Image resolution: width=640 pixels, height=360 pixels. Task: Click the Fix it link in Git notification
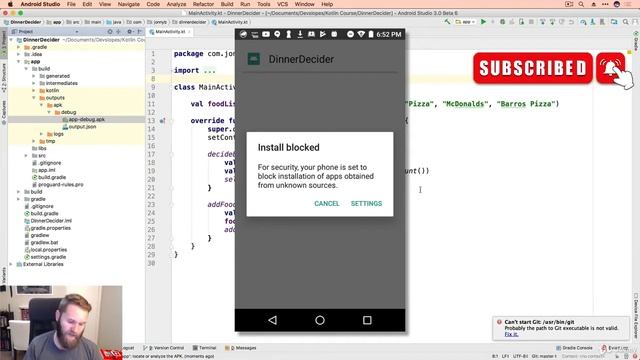(511, 334)
